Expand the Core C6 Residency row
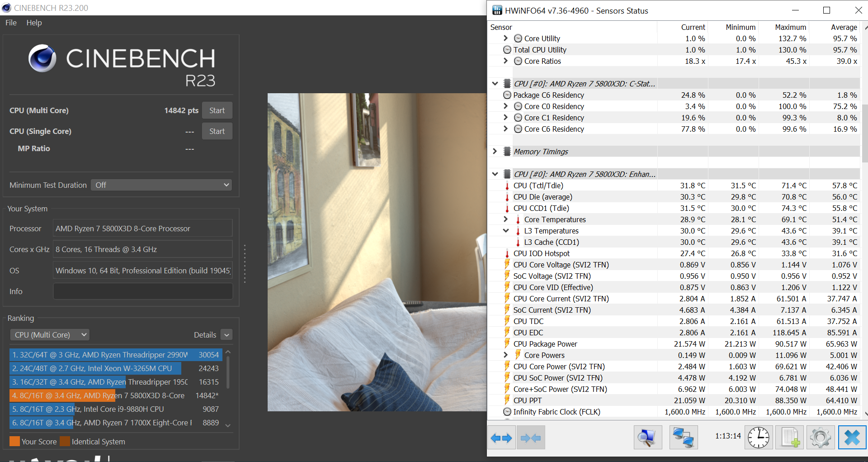Screen dimensions: 868x462 (x=506, y=129)
